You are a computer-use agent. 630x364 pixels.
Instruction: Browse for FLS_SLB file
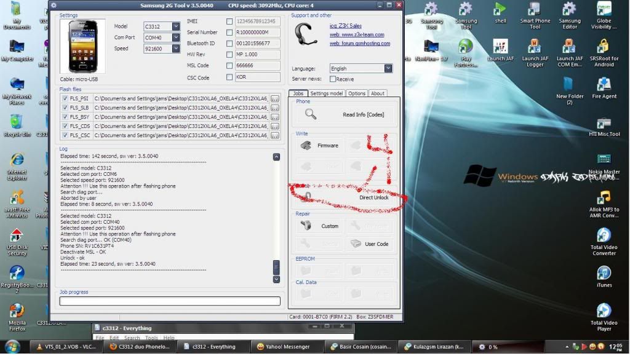coord(275,108)
